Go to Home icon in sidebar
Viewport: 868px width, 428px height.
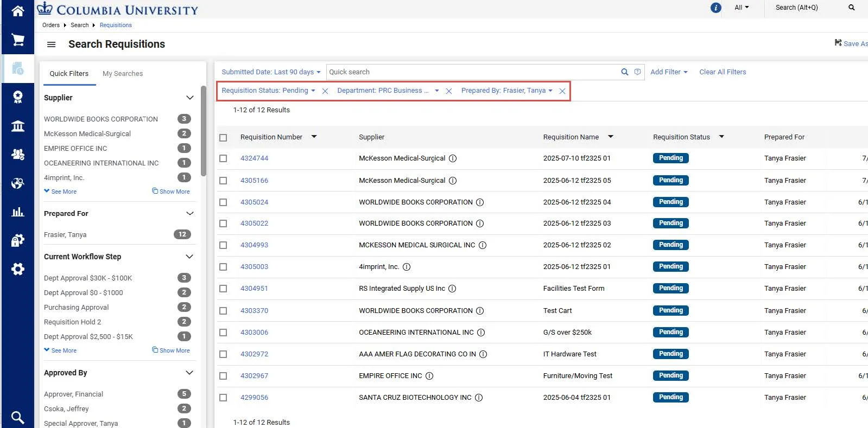(18, 11)
